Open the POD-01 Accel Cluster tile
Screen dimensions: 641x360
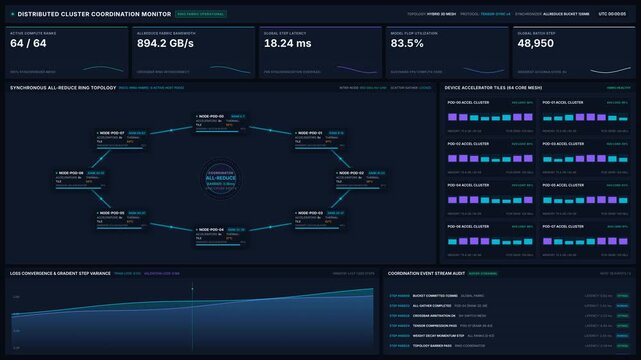click(x=585, y=116)
